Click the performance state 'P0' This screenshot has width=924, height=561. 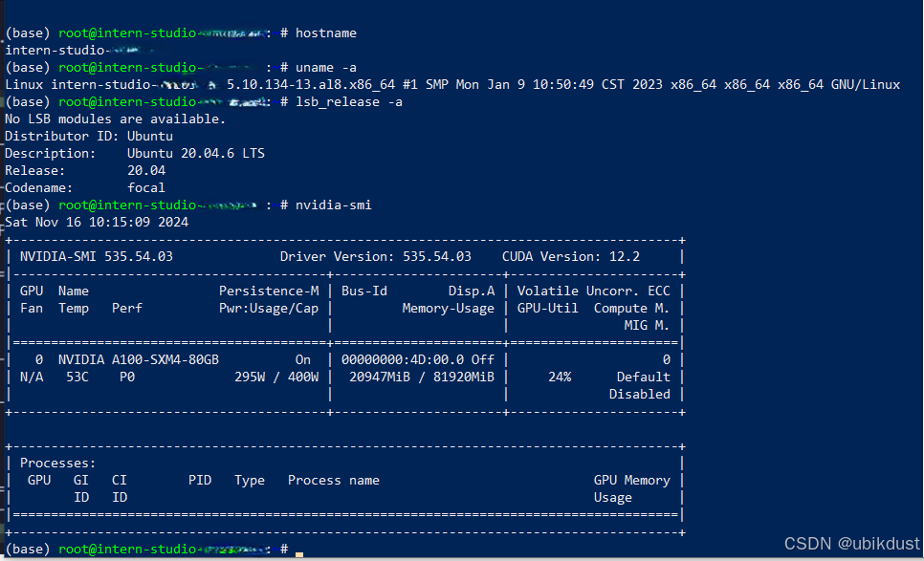(x=126, y=377)
